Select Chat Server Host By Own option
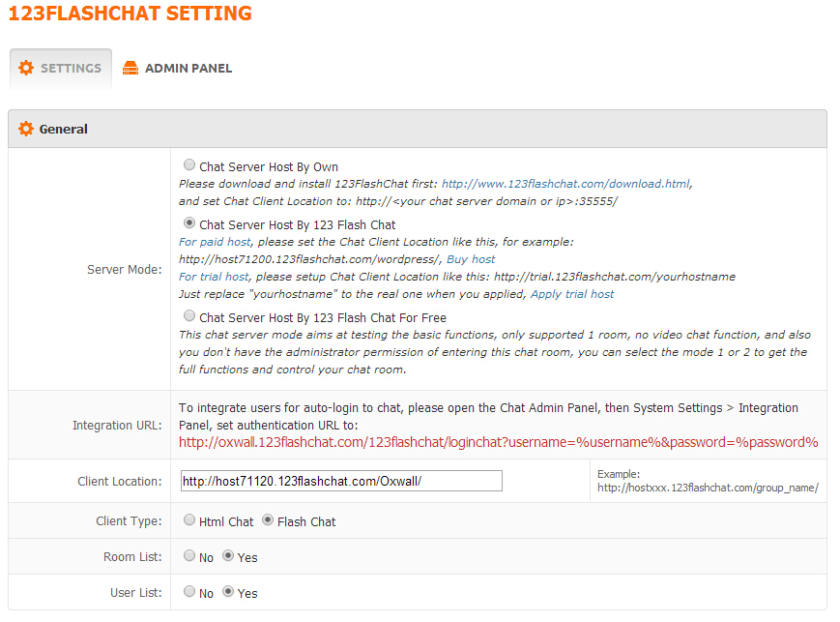Screen dimensions: 840x622 coord(189,165)
